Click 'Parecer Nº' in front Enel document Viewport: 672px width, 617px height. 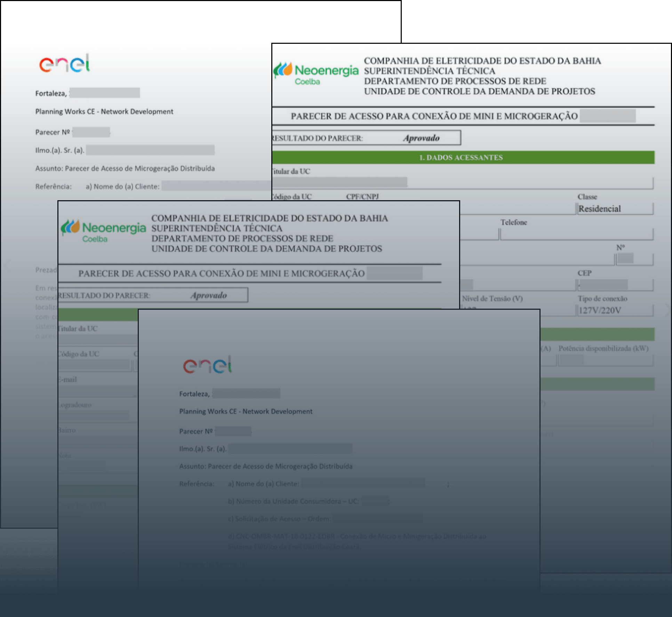[196, 431]
